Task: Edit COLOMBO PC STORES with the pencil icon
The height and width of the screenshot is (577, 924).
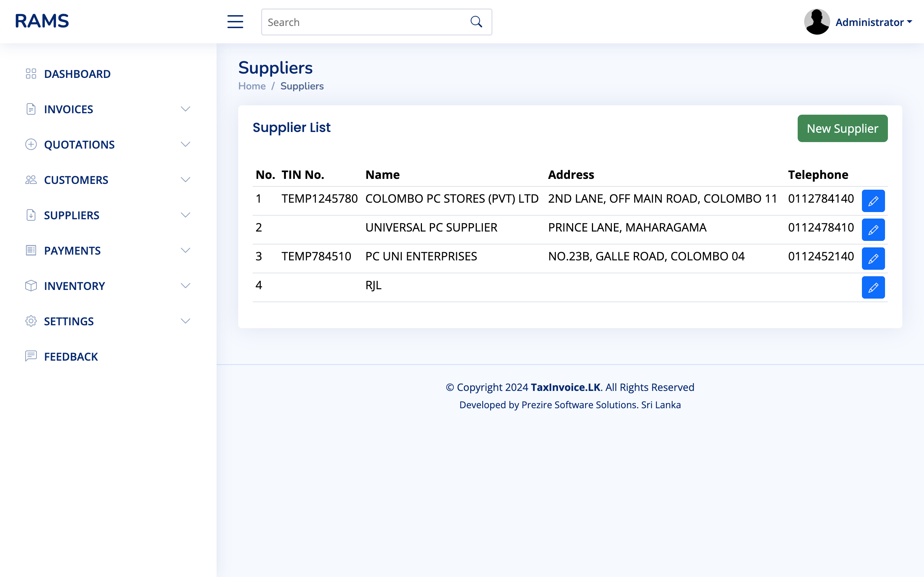Action: point(873,201)
